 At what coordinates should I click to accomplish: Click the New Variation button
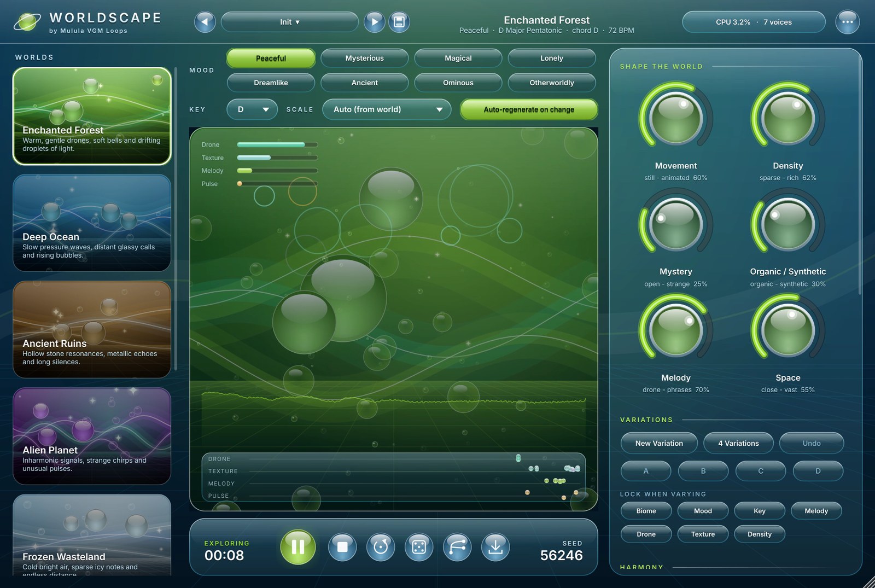click(659, 443)
